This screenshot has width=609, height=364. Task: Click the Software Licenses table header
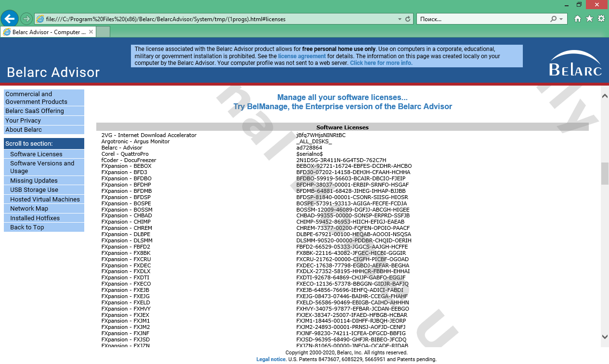pos(342,127)
